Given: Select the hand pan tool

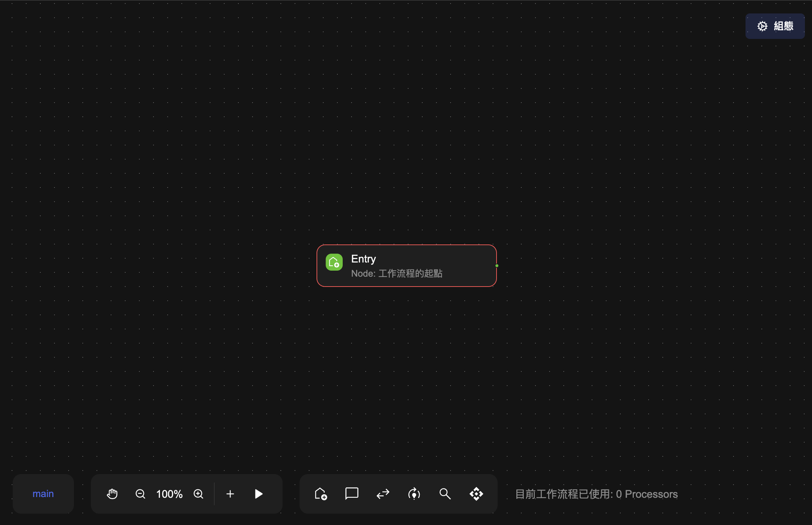Looking at the screenshot, I should tap(112, 494).
